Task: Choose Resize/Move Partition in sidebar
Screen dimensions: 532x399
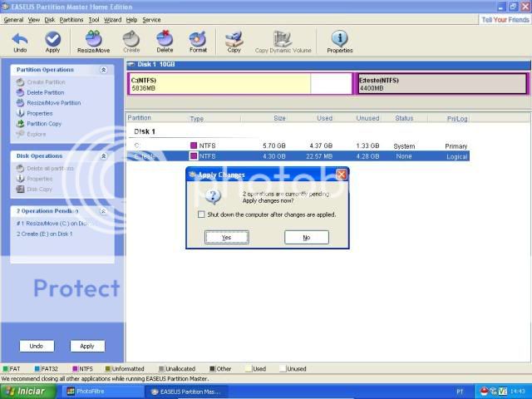Action: pos(48,103)
